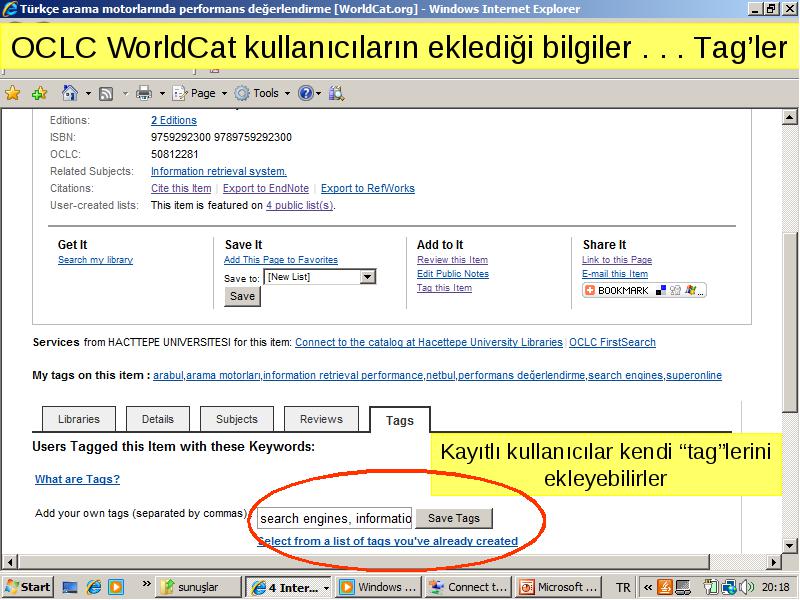The width and height of the screenshot is (800, 600).
Task: Connect to Hacettepe University Libraries catalog
Action: coord(429,342)
